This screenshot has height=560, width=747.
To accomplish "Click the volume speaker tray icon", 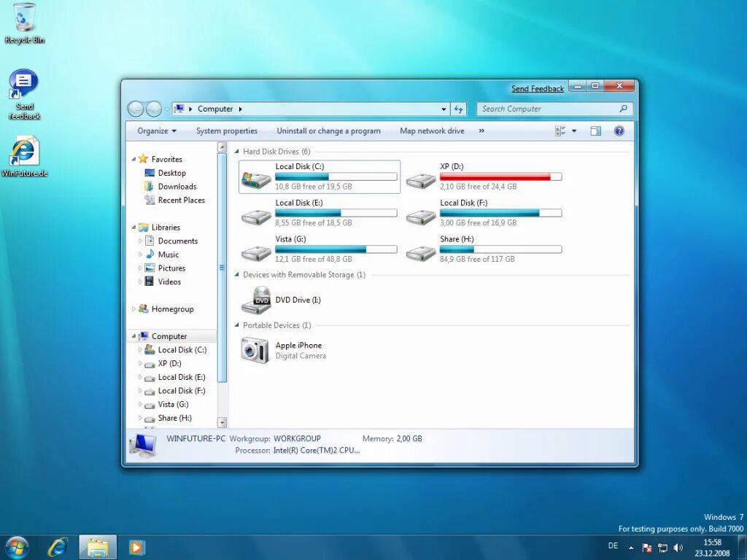I will point(678,548).
